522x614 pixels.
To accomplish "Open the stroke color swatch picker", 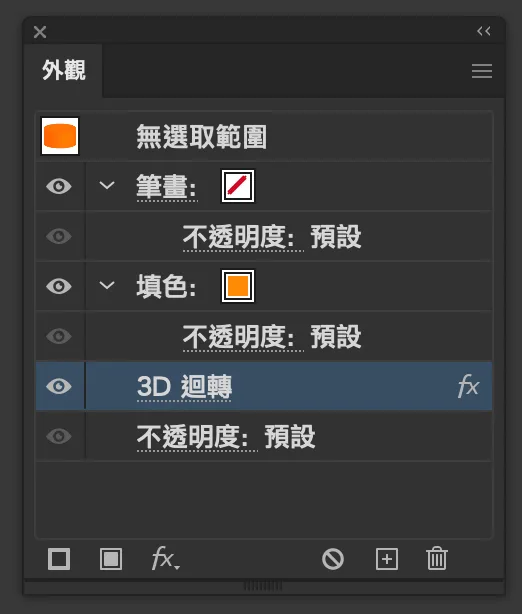I will pos(238,186).
